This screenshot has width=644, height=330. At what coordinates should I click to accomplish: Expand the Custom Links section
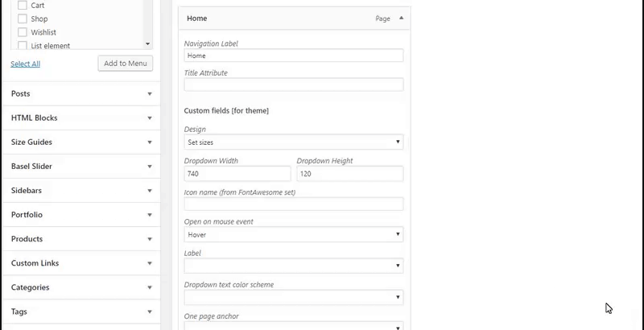80,262
